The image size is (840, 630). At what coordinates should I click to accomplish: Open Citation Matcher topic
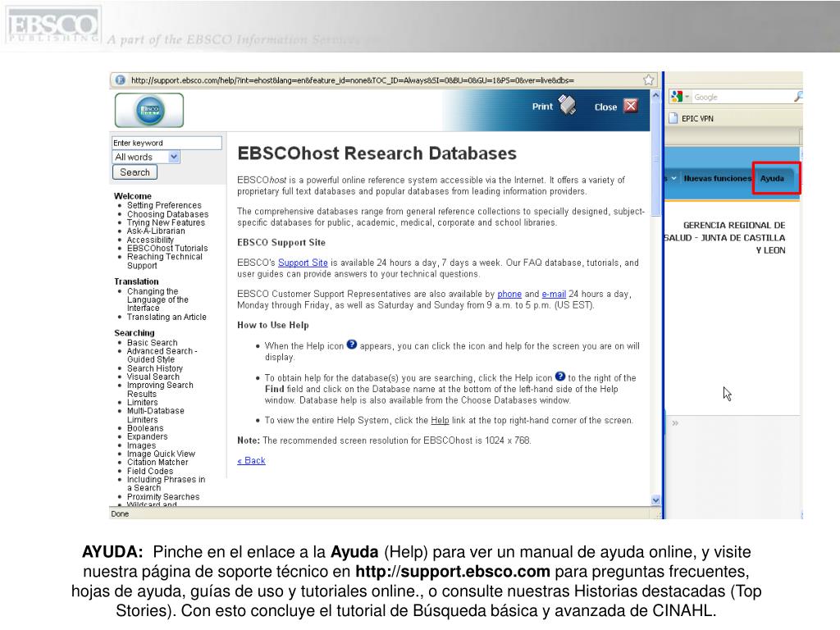157,463
